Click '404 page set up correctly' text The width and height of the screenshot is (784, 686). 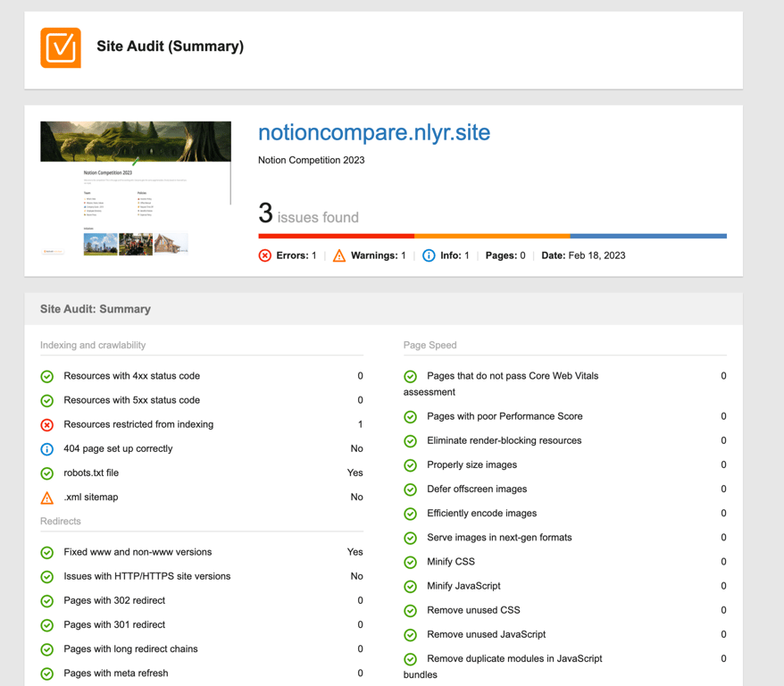click(118, 449)
